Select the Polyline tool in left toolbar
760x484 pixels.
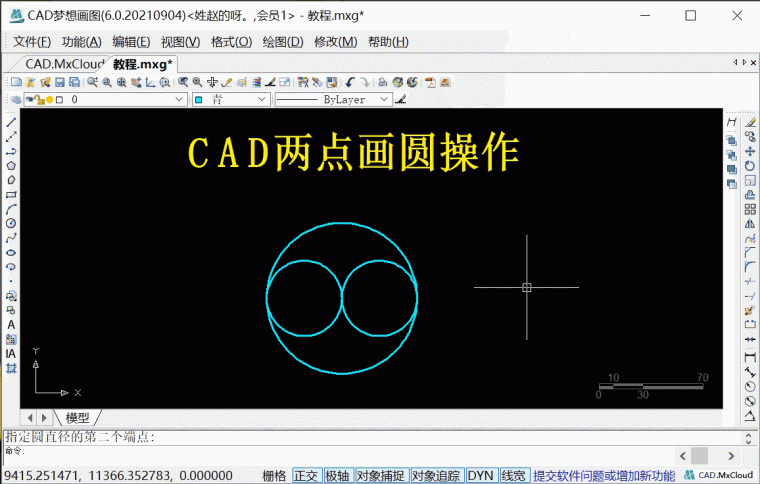11,151
